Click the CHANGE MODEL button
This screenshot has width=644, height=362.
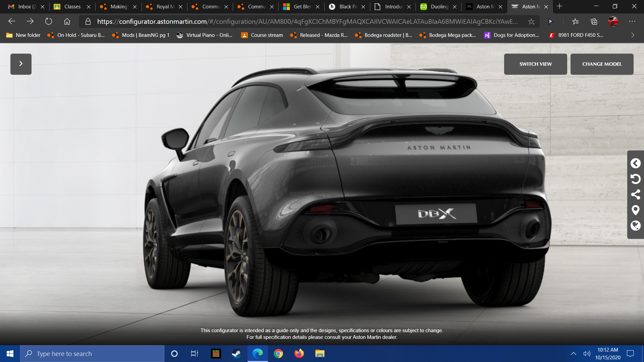coord(602,64)
